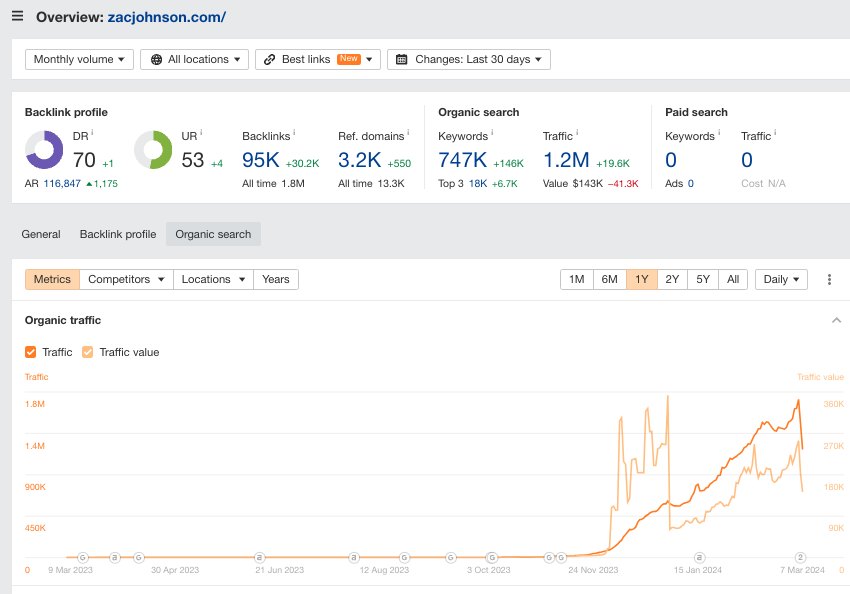Collapse the Organic traffic chart section
The width and height of the screenshot is (850, 594).
(x=836, y=320)
